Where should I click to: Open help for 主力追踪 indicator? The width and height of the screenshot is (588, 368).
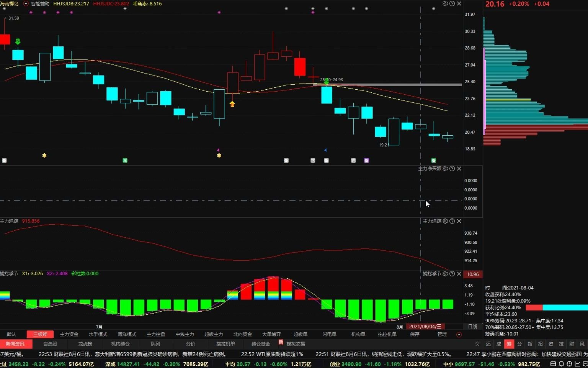[x=452, y=221]
